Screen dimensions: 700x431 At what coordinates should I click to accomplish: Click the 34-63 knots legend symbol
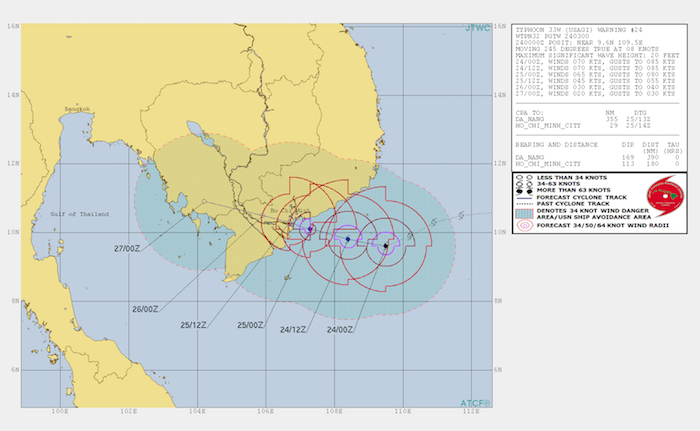click(520, 183)
